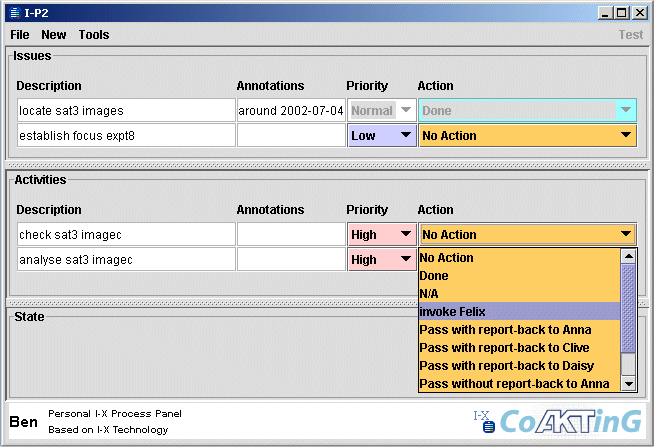Screen dimensions: 654x447
Task: Open the Tools menu
Action: coord(94,35)
